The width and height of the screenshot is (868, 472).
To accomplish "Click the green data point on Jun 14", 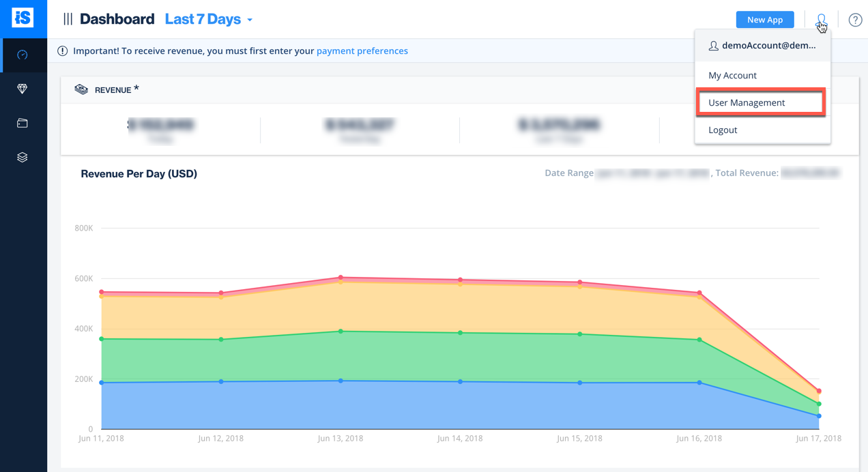I will [x=460, y=333].
